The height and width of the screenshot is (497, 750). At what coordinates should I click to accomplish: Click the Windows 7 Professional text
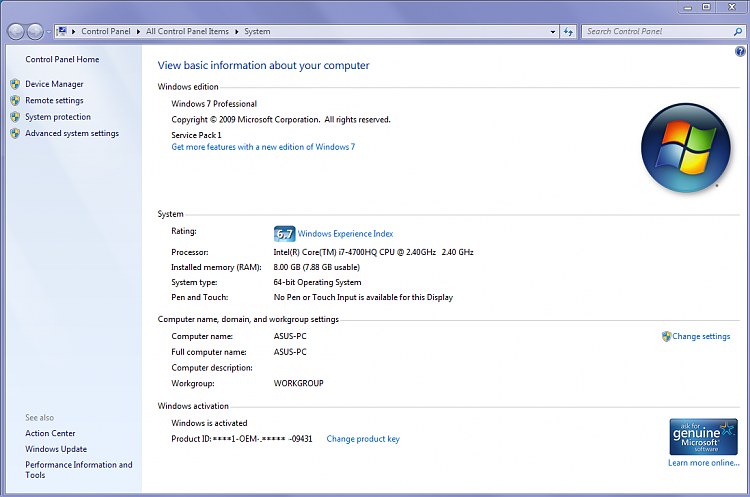tap(214, 104)
